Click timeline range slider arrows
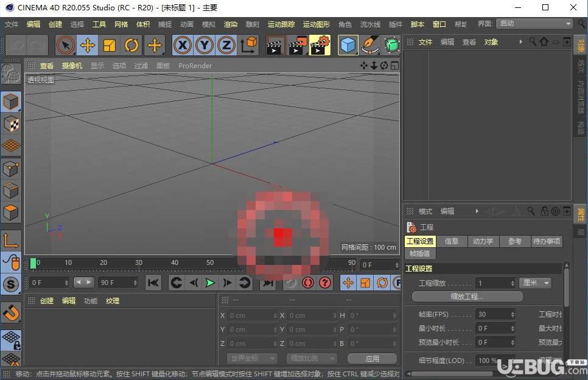The height and width of the screenshot is (380, 588). pyautogui.click(x=83, y=282)
